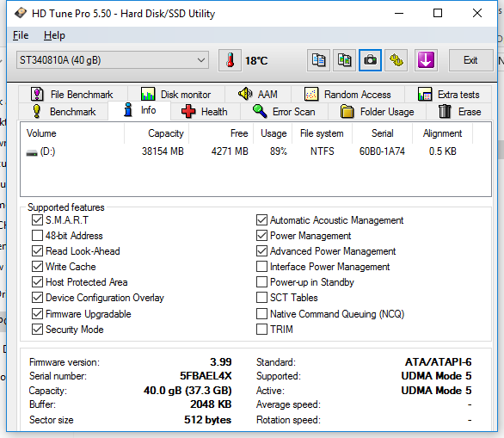The image size is (504, 438).
Task: Click the Alignment column header
Action: (443, 133)
